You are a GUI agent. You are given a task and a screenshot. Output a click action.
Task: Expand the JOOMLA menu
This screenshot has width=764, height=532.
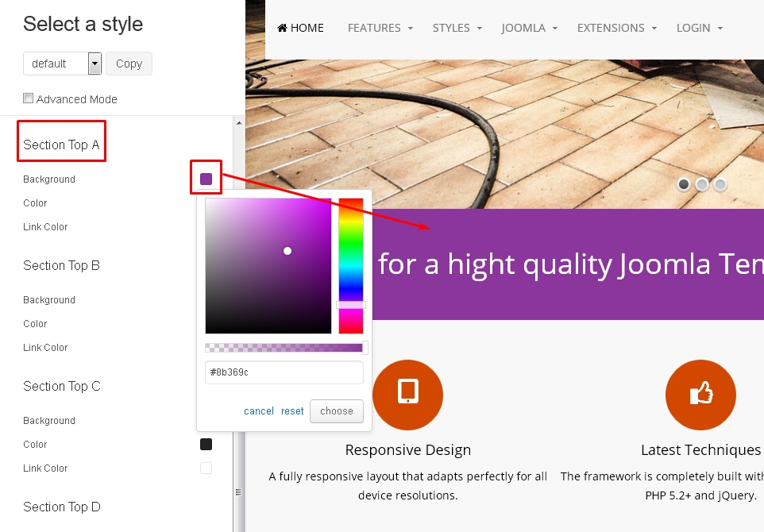529,28
